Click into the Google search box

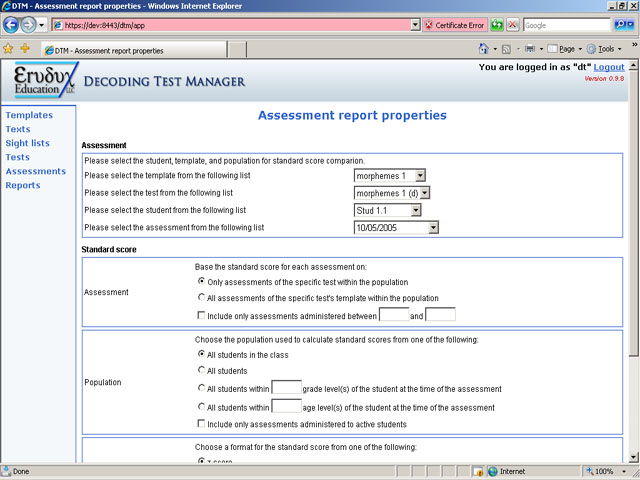pyautogui.click(x=567, y=25)
